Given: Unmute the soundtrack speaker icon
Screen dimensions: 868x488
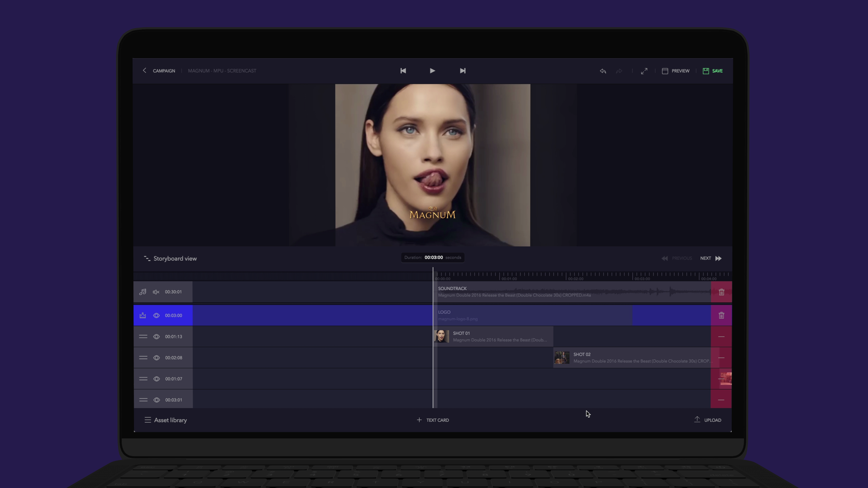Looking at the screenshot, I should click(x=156, y=291).
